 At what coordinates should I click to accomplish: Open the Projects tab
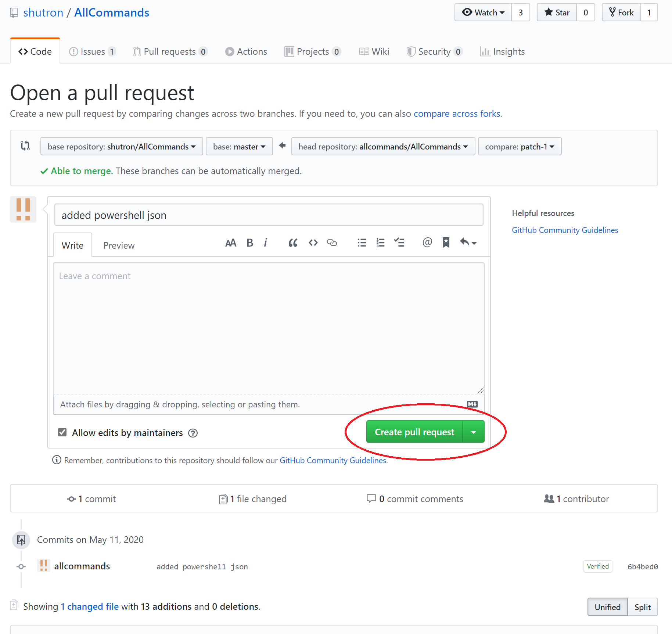coord(313,51)
